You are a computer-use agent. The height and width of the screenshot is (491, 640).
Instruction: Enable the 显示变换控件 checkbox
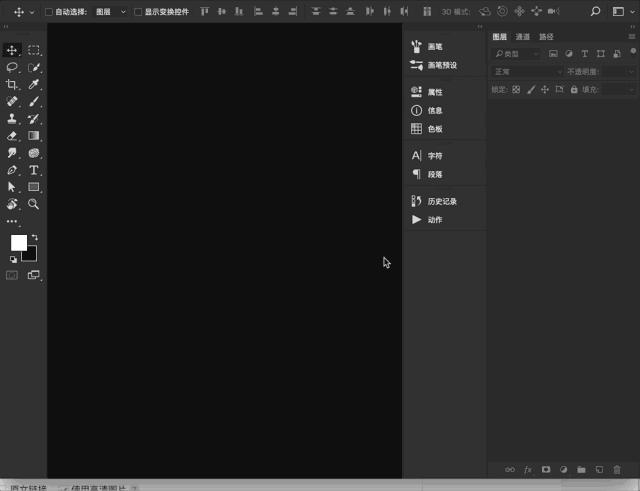coord(138,12)
